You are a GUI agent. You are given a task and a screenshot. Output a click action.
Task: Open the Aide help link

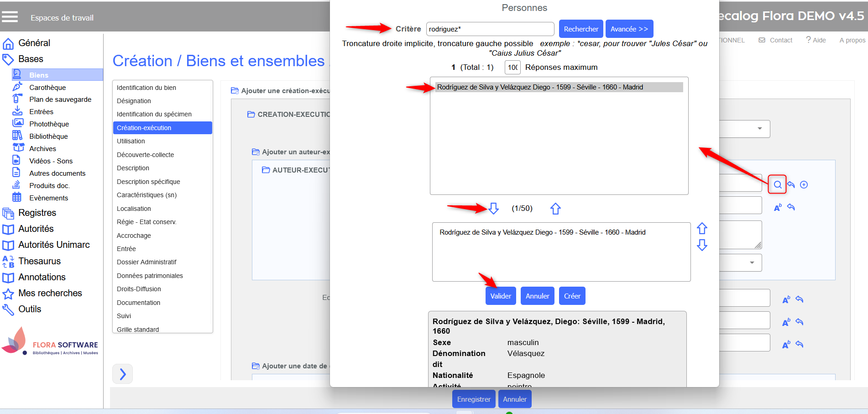pyautogui.click(x=816, y=40)
